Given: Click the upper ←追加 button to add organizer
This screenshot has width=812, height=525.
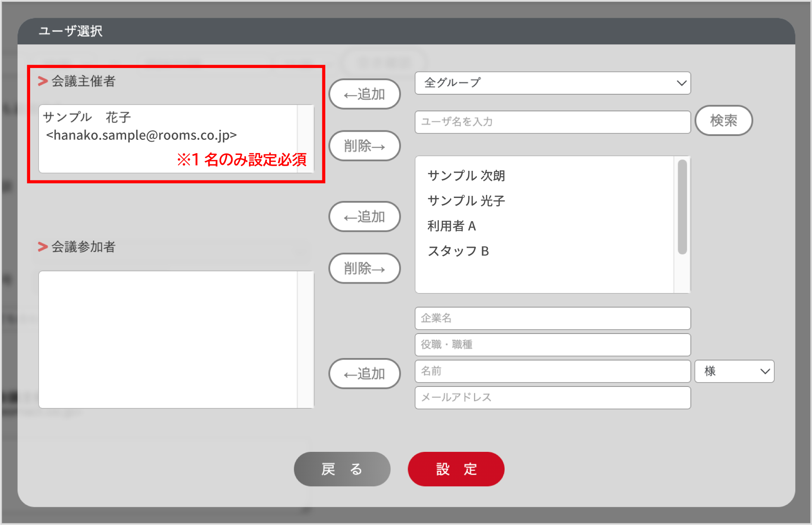Looking at the screenshot, I should [364, 94].
